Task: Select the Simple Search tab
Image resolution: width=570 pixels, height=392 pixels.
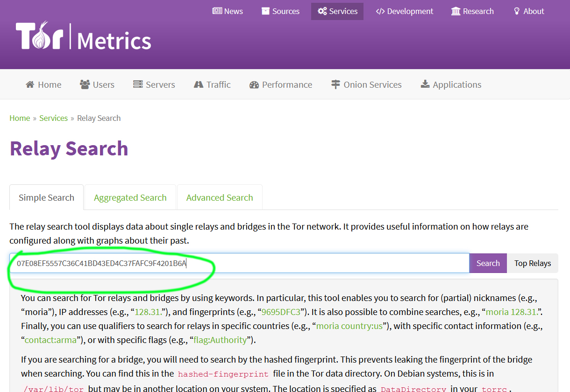Action: (x=46, y=197)
